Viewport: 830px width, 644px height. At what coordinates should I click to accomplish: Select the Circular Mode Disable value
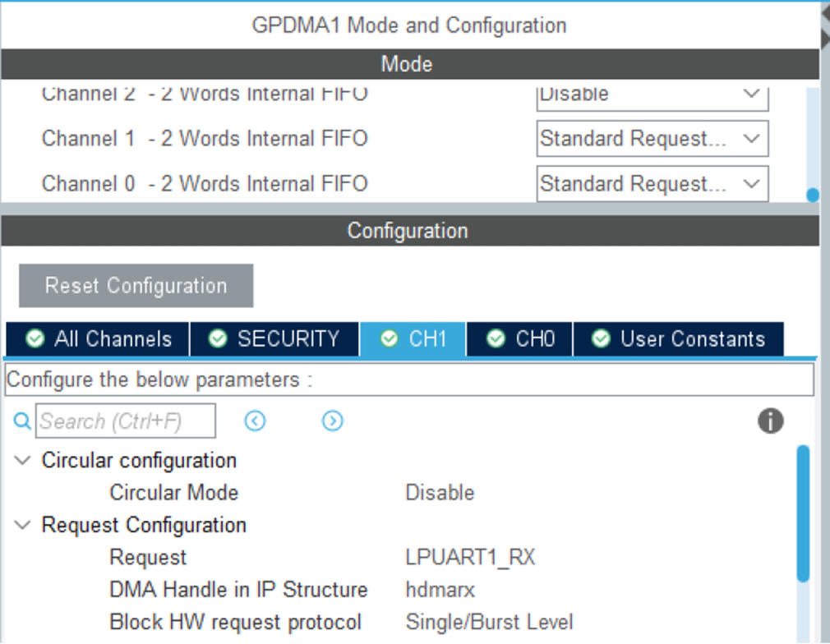[x=440, y=493]
